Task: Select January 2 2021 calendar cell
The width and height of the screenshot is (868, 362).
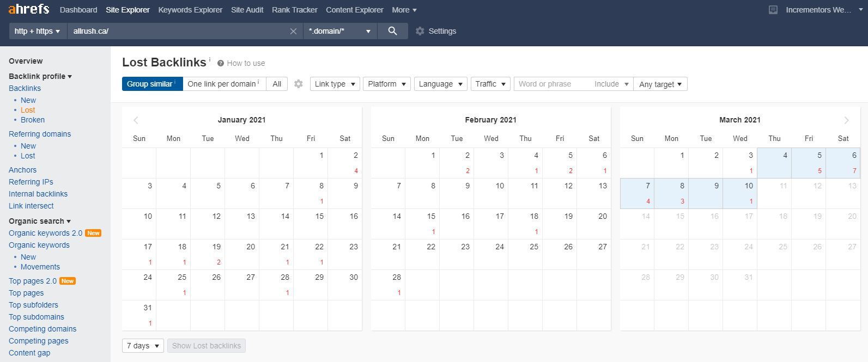Action: point(345,163)
